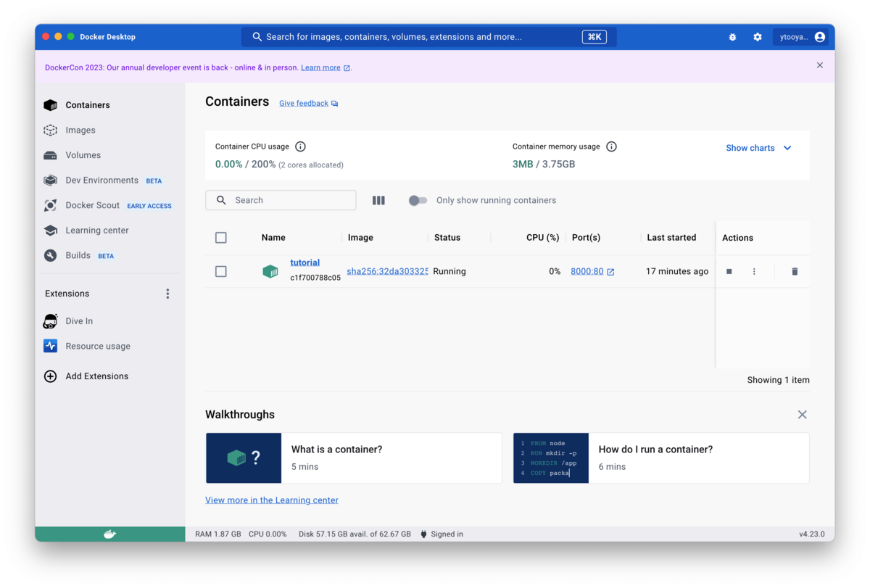Check the select-all containers checkbox
Viewport: 870px width, 588px height.
tap(221, 238)
